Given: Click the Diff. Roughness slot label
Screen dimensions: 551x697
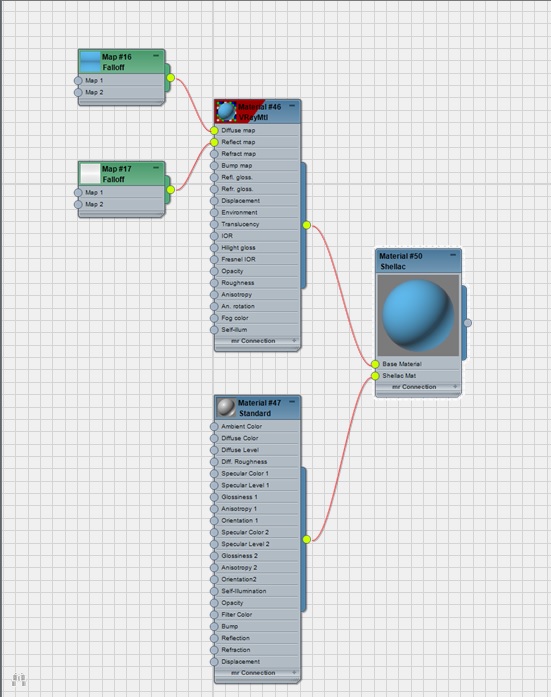Looking at the screenshot, I should tap(244, 462).
